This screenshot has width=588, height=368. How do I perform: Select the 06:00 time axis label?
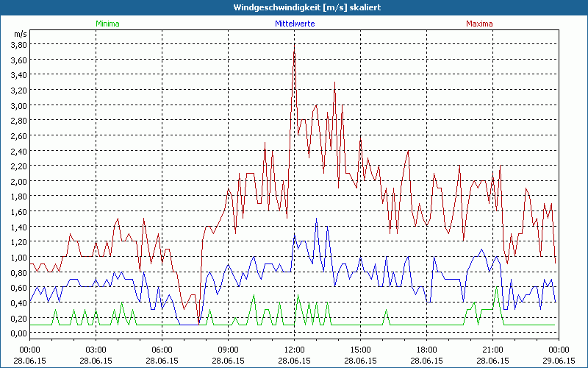click(162, 350)
